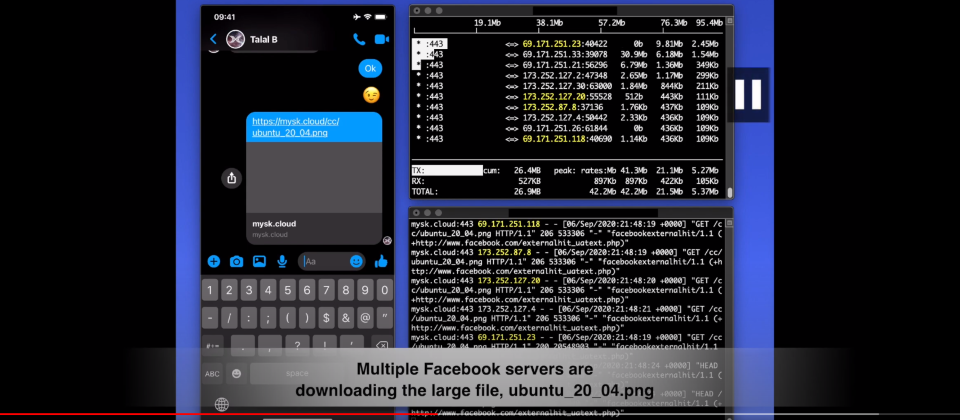Screen dimensions: 960x420
Task: Tap the '&' key on keyboard
Action: [346, 318]
